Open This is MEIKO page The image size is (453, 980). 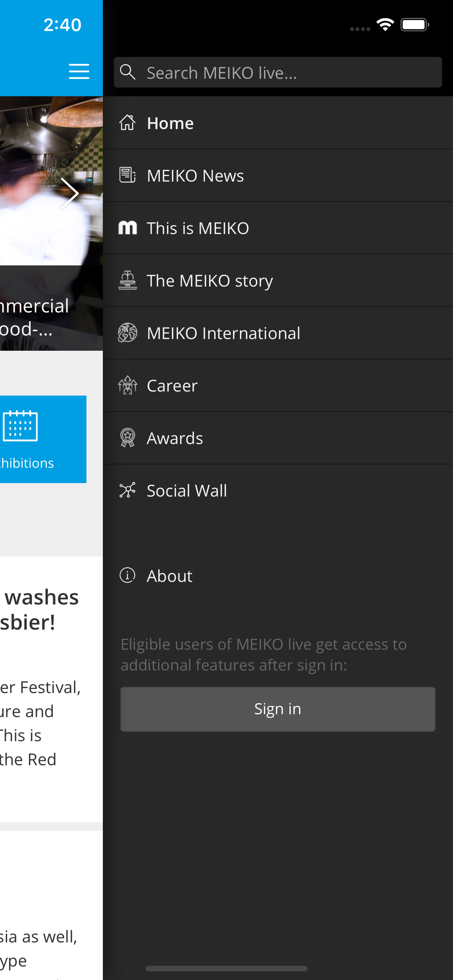278,228
